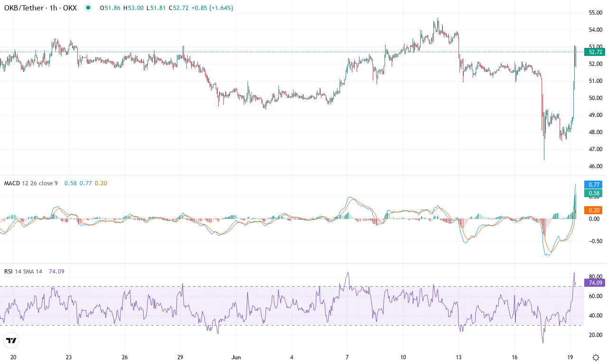The width and height of the screenshot is (607, 364).
Task: Click date 29 on the time axis
Action: pyautogui.click(x=180, y=357)
